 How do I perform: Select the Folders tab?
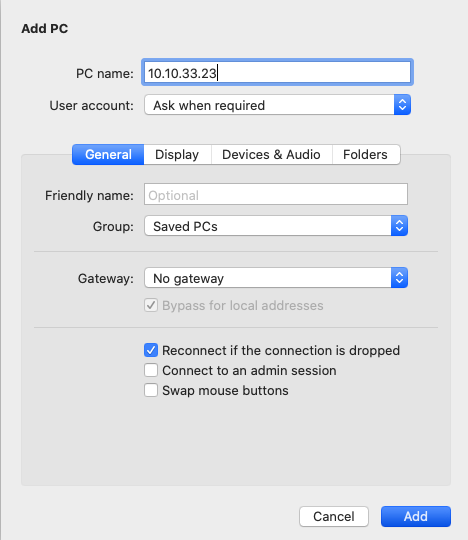[366, 155]
